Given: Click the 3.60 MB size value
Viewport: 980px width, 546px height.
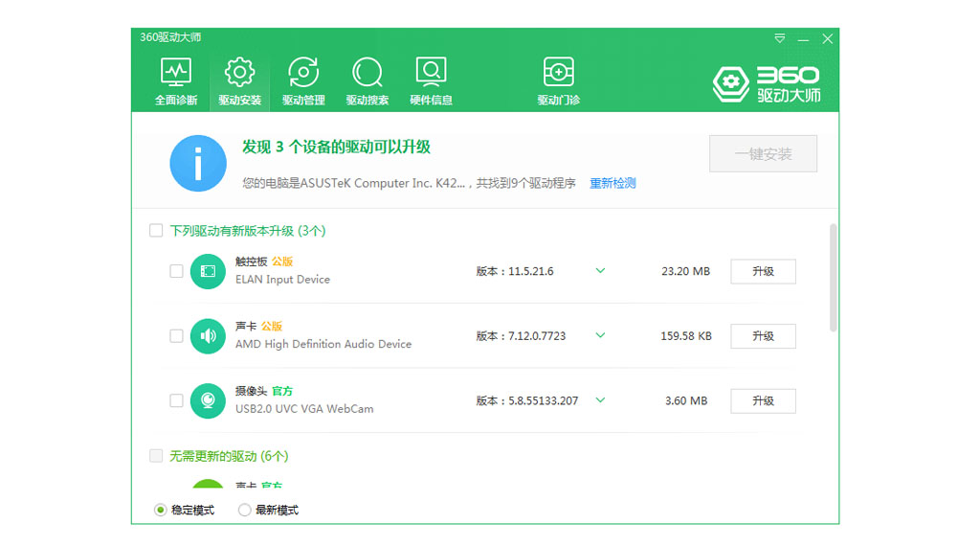Looking at the screenshot, I should tap(686, 401).
